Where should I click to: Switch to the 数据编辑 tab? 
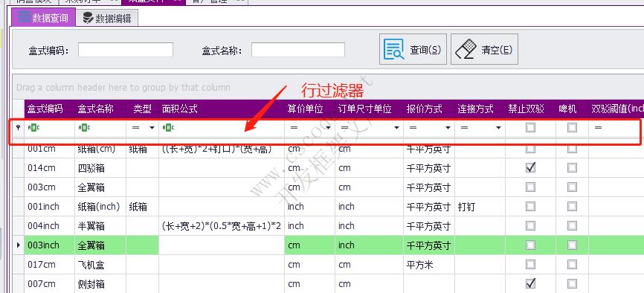pyautogui.click(x=107, y=18)
